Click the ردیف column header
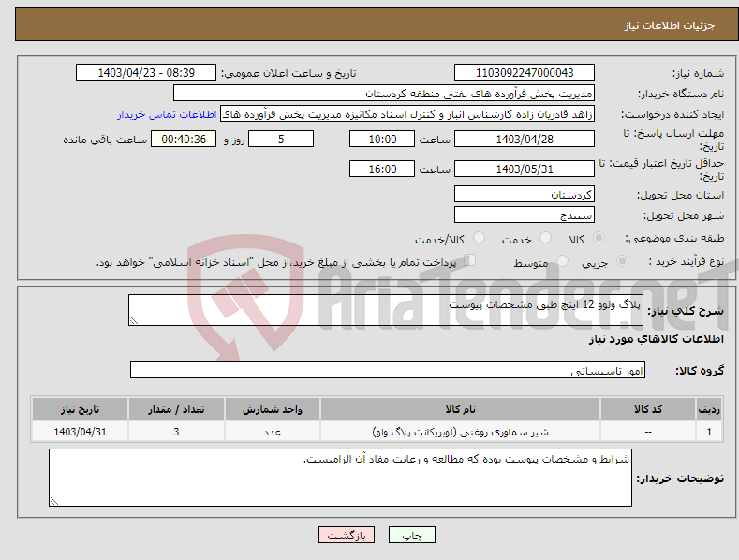 coord(709,409)
